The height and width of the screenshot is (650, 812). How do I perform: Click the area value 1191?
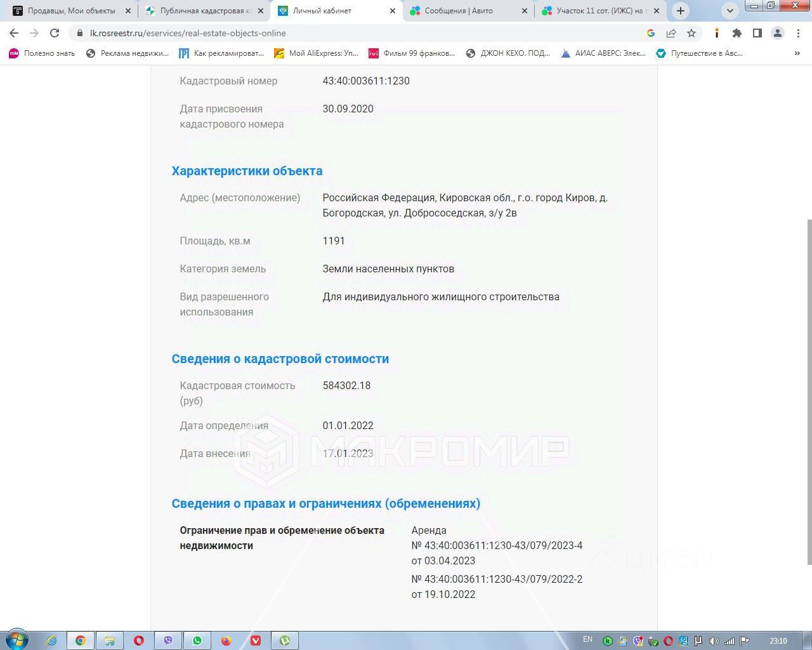334,241
